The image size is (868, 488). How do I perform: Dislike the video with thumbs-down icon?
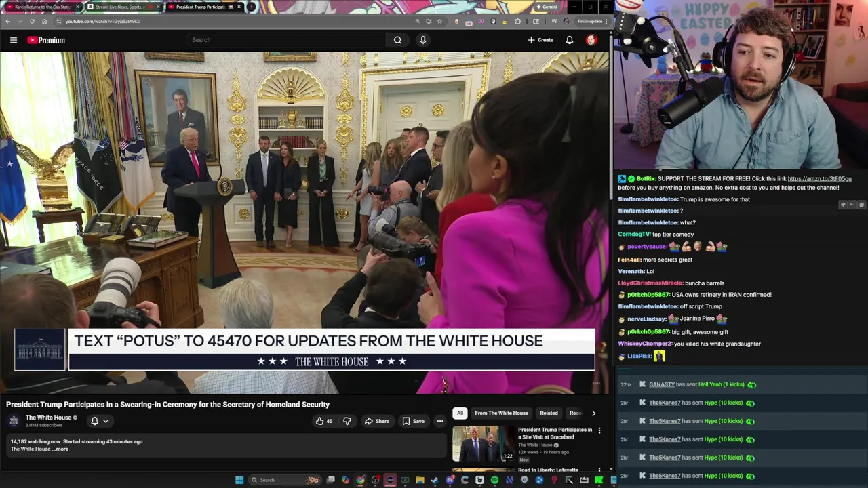[x=347, y=421]
